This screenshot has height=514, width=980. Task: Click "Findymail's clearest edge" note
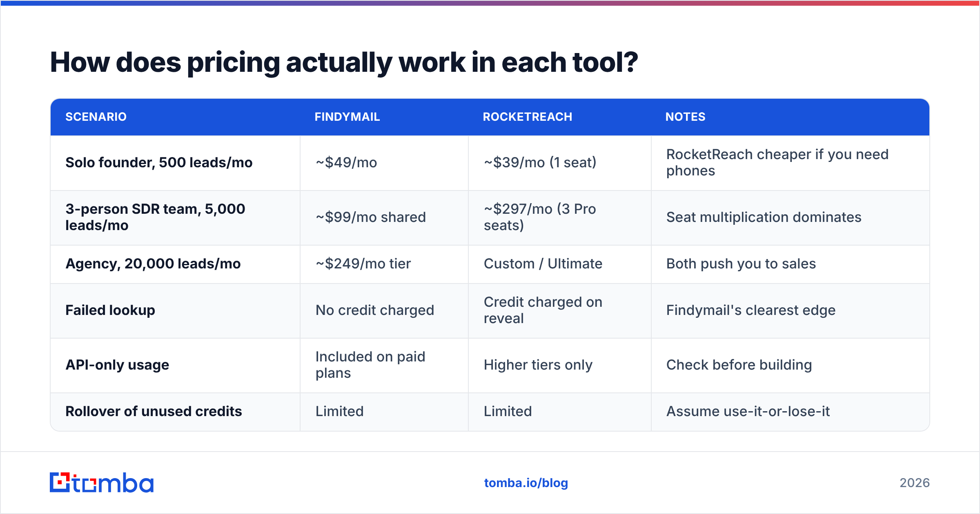[751, 310]
